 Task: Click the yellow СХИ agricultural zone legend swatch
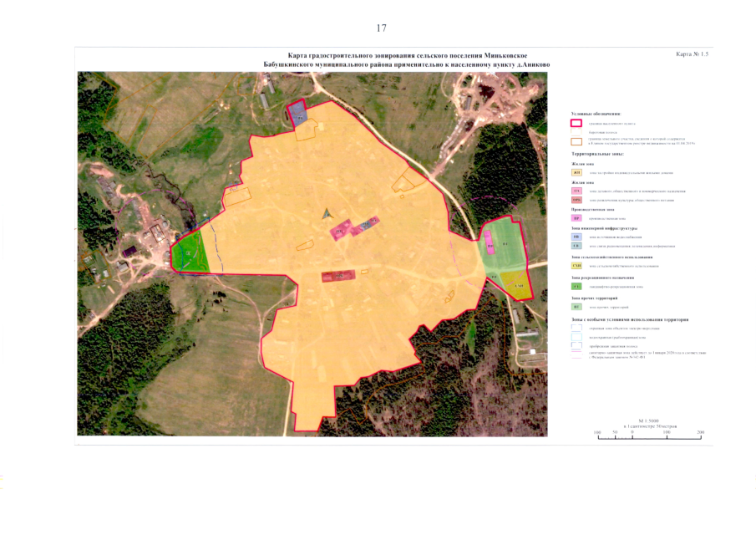coord(576,265)
